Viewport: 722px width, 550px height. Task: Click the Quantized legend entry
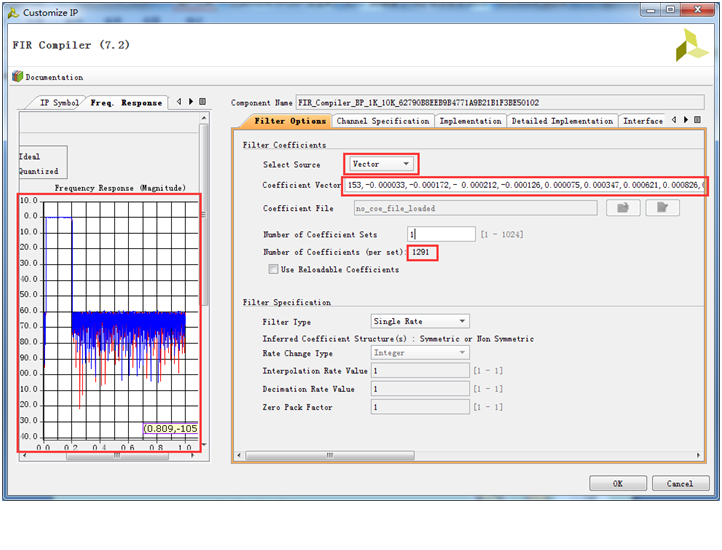pos(39,171)
